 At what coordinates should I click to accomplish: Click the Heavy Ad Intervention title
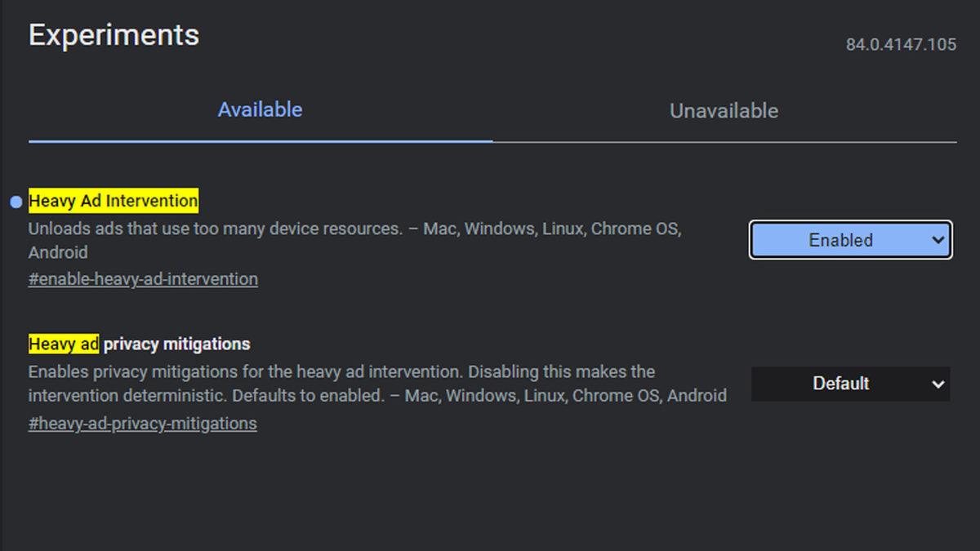(114, 201)
